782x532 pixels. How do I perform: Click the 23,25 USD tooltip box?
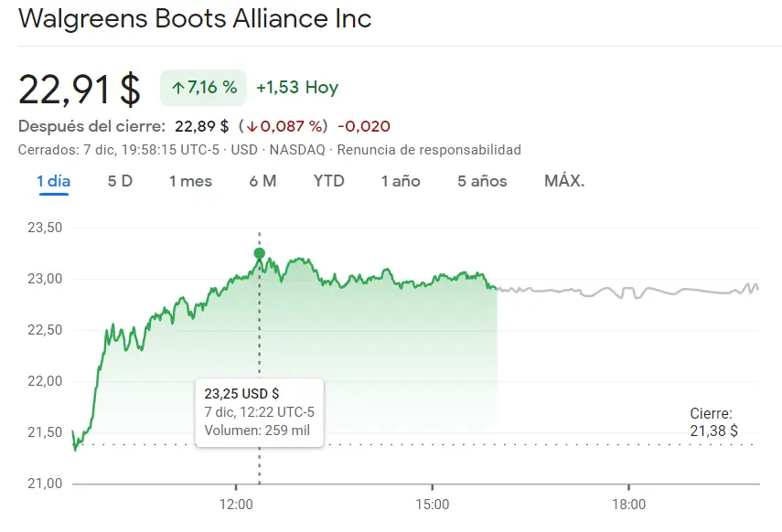coord(259,411)
